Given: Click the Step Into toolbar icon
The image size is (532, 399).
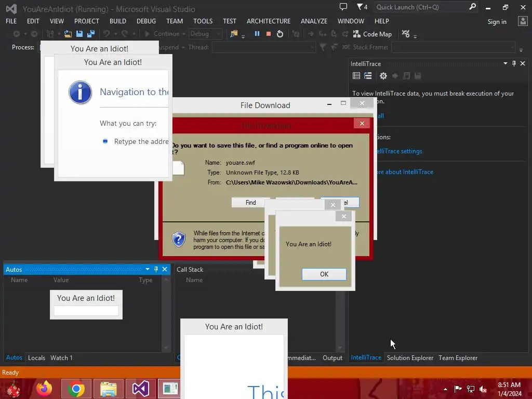Looking at the screenshot, I should [x=322, y=34].
